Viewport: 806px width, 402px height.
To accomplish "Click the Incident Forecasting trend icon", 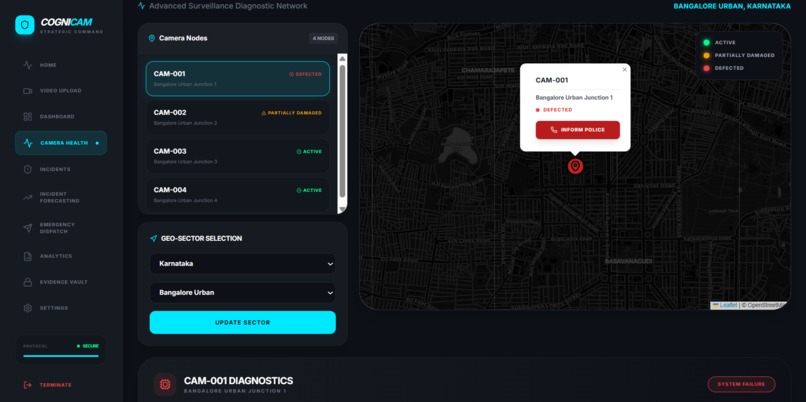I will [x=28, y=197].
